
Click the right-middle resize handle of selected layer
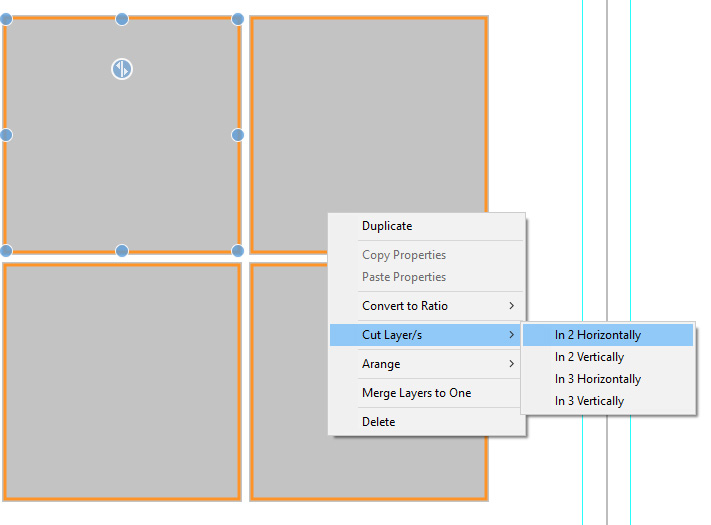(238, 135)
